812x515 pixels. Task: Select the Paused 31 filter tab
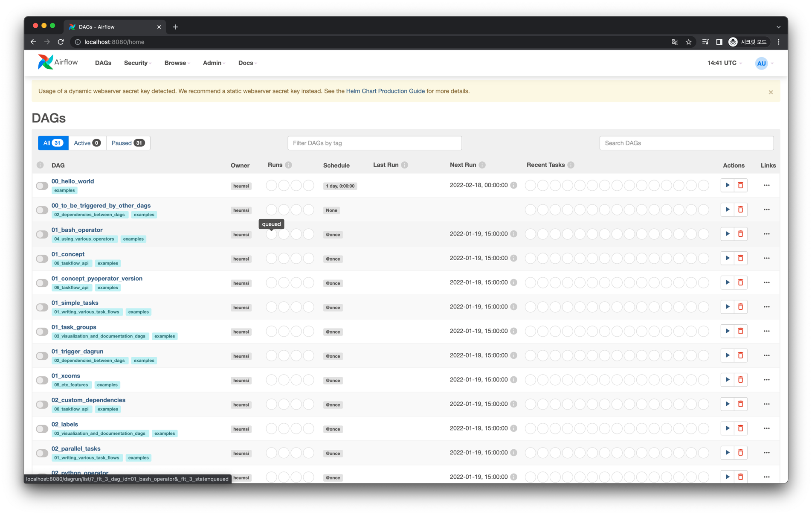128,143
